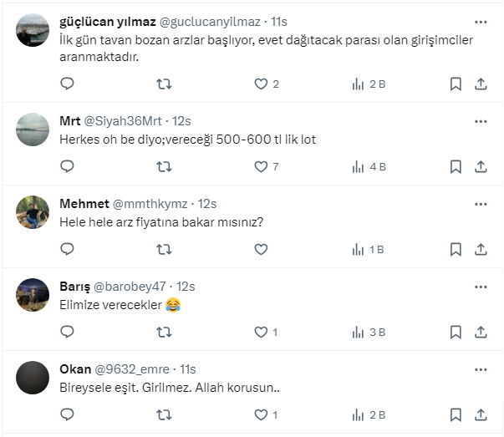Open more options for güçlücan yılmaz's tweet
The height and width of the screenshot is (437, 504).
(x=481, y=22)
